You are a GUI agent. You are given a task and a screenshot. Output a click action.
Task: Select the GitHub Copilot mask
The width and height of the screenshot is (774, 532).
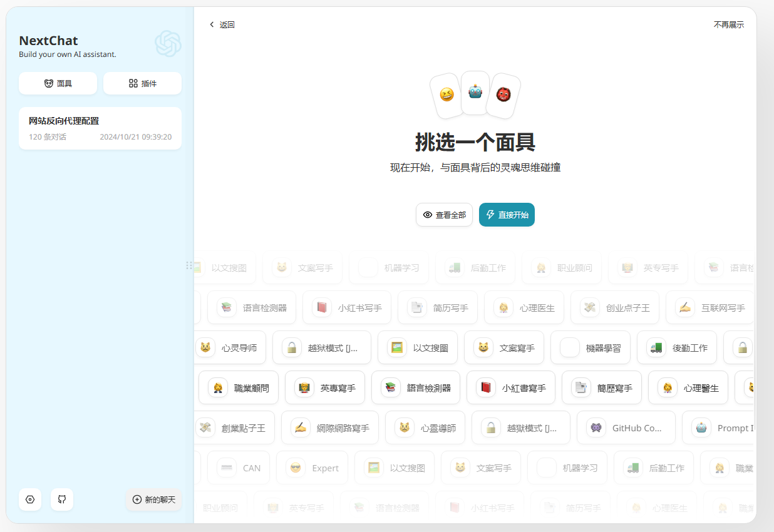pyautogui.click(x=626, y=428)
